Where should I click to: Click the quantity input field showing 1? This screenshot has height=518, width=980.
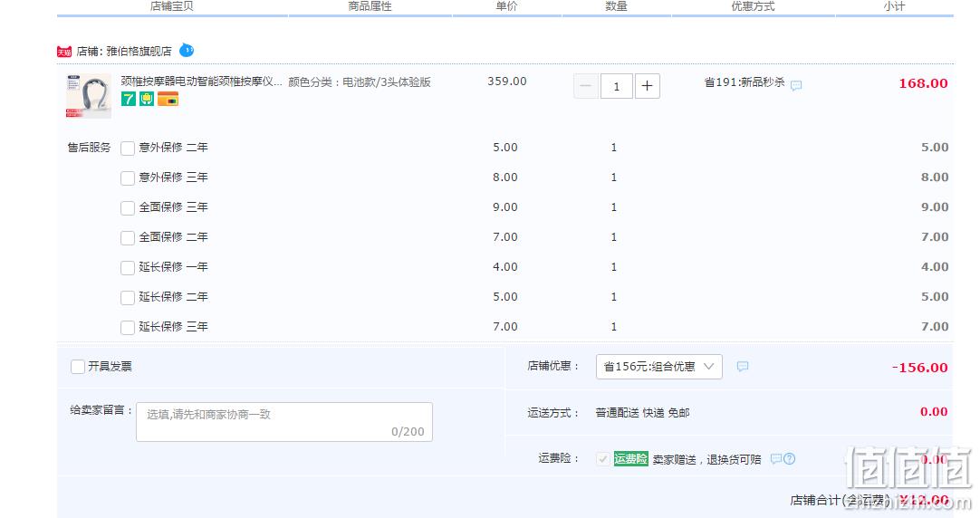tap(616, 86)
